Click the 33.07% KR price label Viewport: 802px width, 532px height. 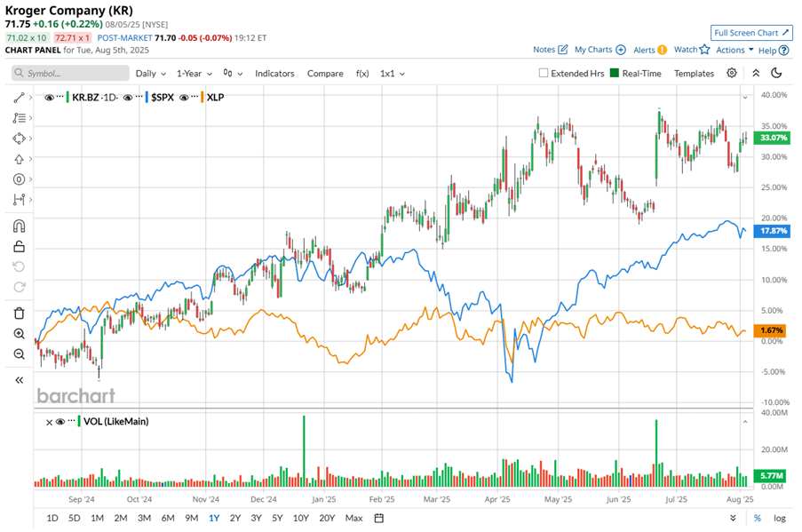[773, 138]
